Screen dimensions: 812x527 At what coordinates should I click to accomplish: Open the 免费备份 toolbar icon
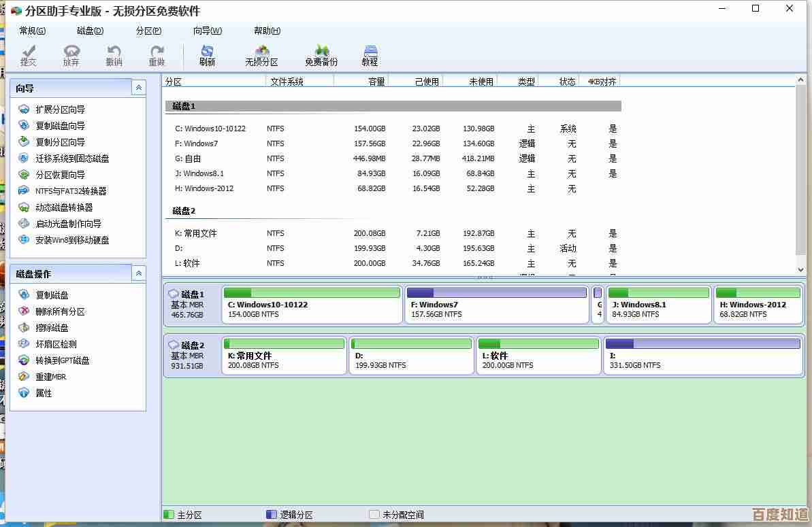tap(321, 55)
